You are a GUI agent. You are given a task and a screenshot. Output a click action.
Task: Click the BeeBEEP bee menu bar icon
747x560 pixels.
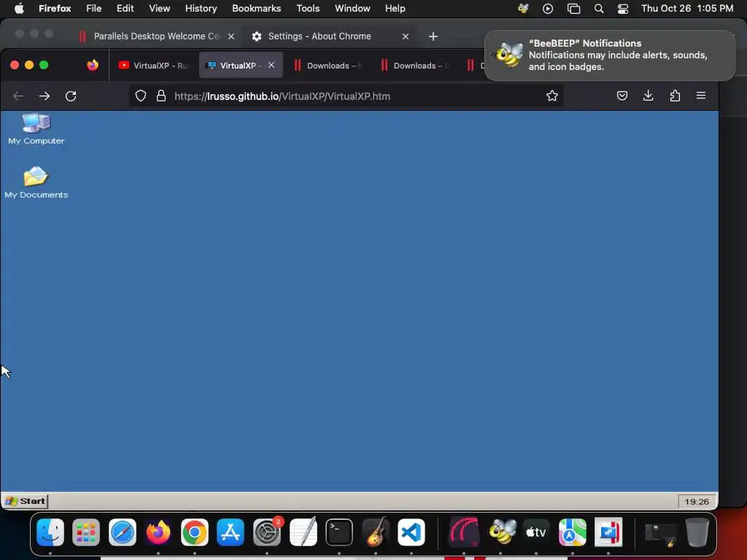[523, 9]
